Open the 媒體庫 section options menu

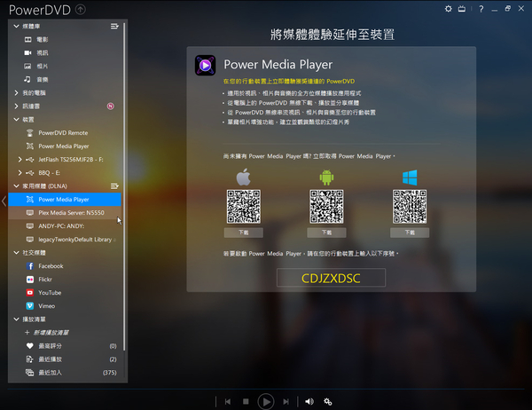[x=114, y=27]
